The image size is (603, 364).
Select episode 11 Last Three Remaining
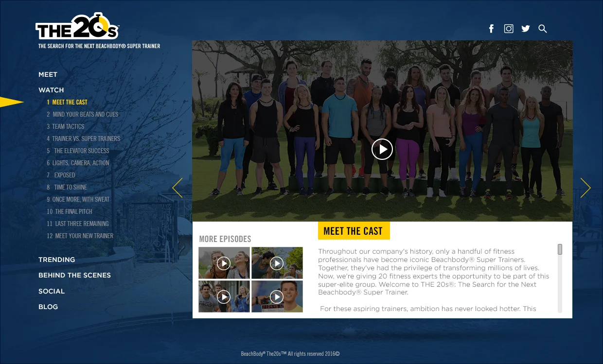click(78, 224)
